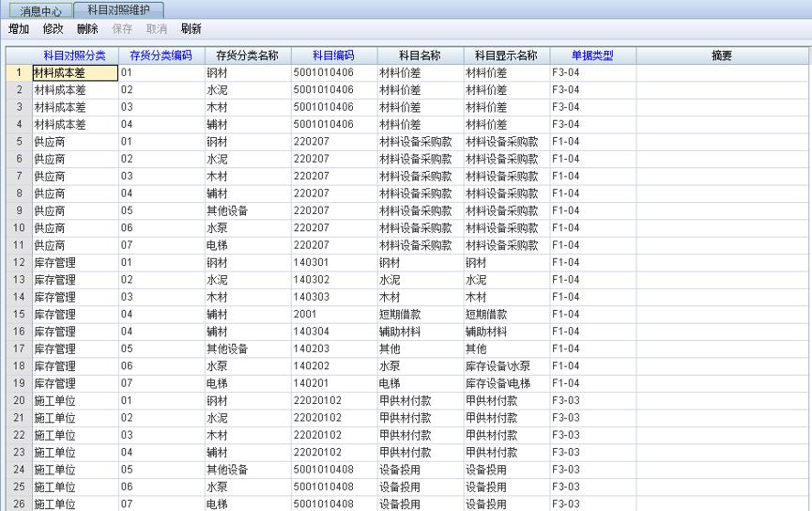812x511 pixels.
Task: Click the 单据类型 column header
Action: click(x=592, y=55)
